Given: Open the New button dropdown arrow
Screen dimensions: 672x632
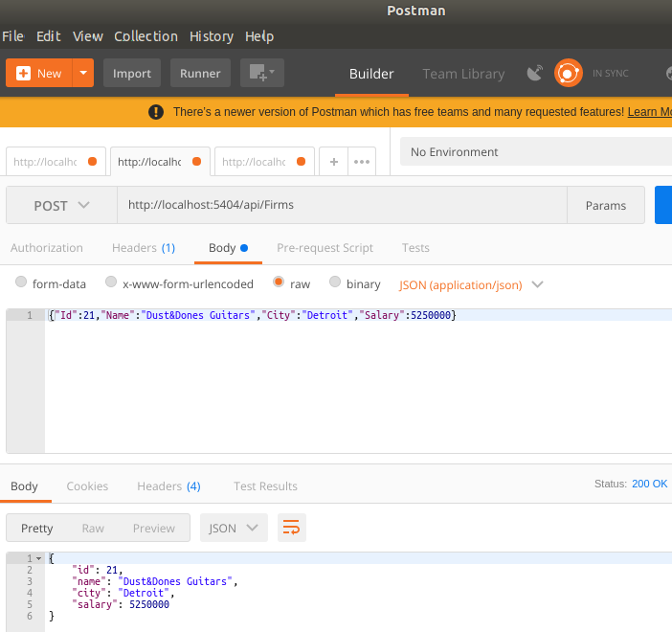Looking at the screenshot, I should 84,73.
